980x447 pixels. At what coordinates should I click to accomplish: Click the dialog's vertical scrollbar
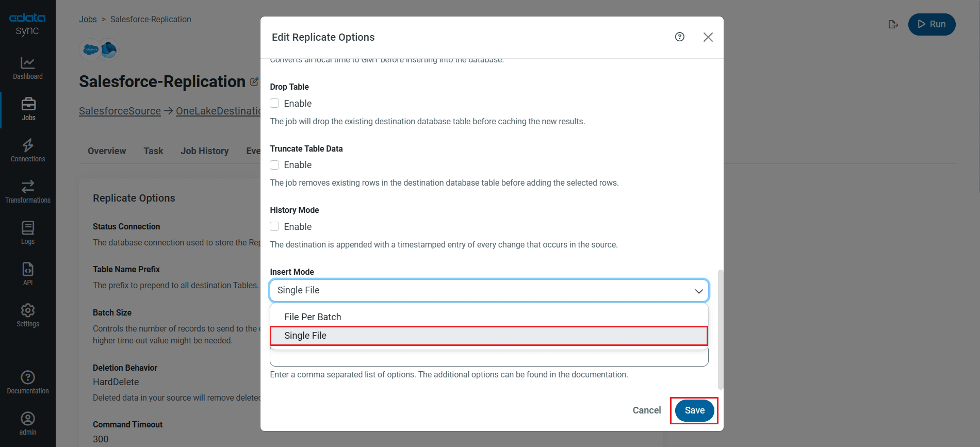pos(721,329)
